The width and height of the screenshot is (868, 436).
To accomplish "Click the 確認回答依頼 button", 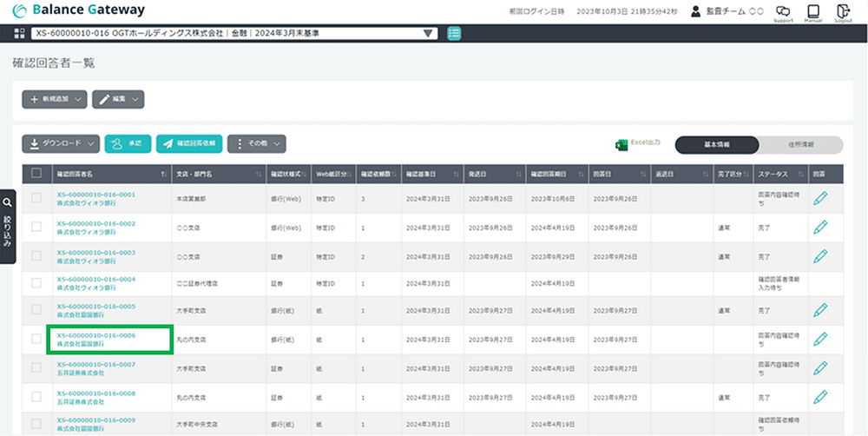I will point(189,144).
